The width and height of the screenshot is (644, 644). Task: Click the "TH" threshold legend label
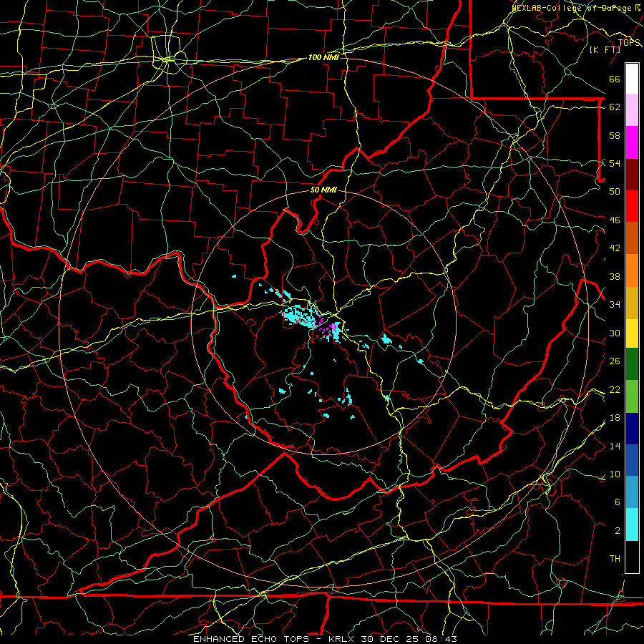point(615,559)
